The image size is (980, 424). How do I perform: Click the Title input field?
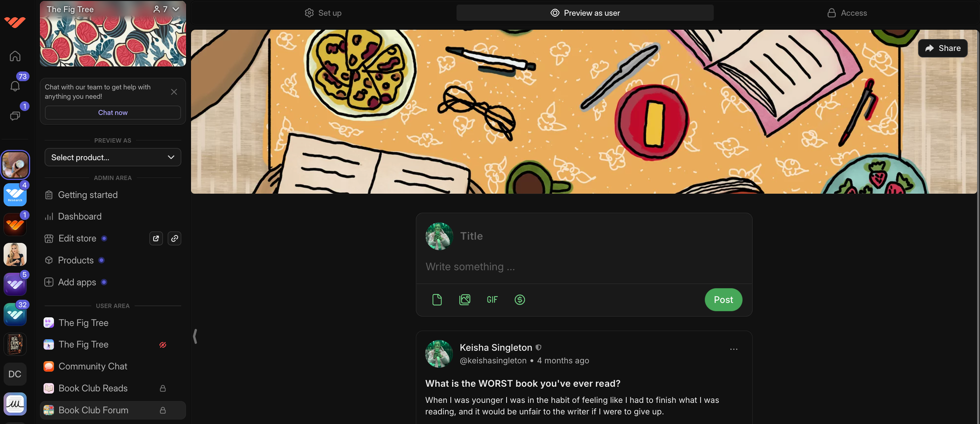pyautogui.click(x=600, y=236)
